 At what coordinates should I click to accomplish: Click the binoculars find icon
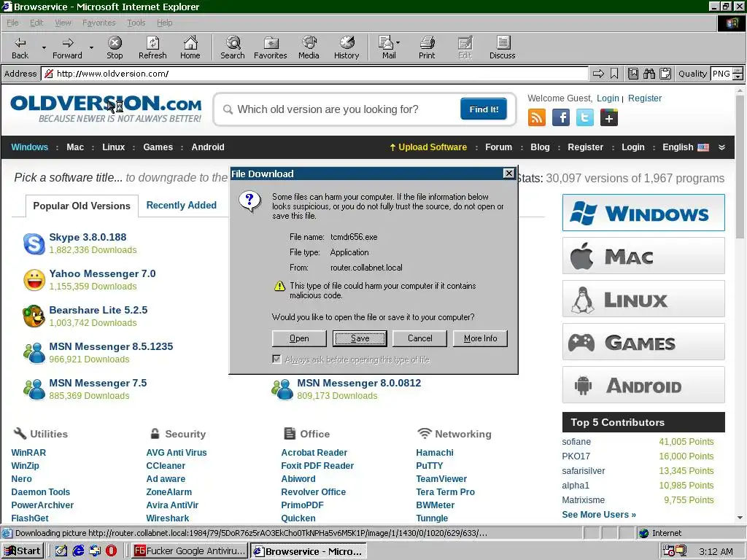649,74
